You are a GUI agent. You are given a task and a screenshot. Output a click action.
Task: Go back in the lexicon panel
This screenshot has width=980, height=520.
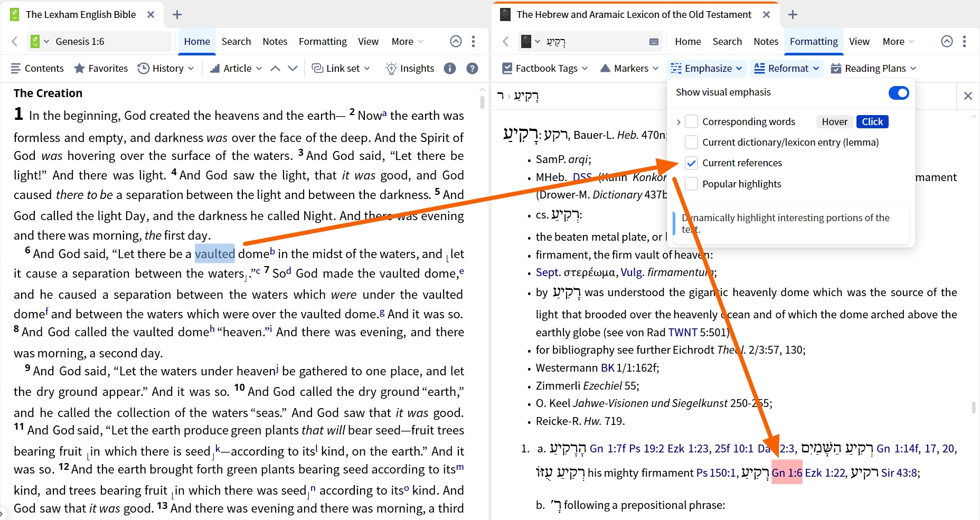click(506, 41)
